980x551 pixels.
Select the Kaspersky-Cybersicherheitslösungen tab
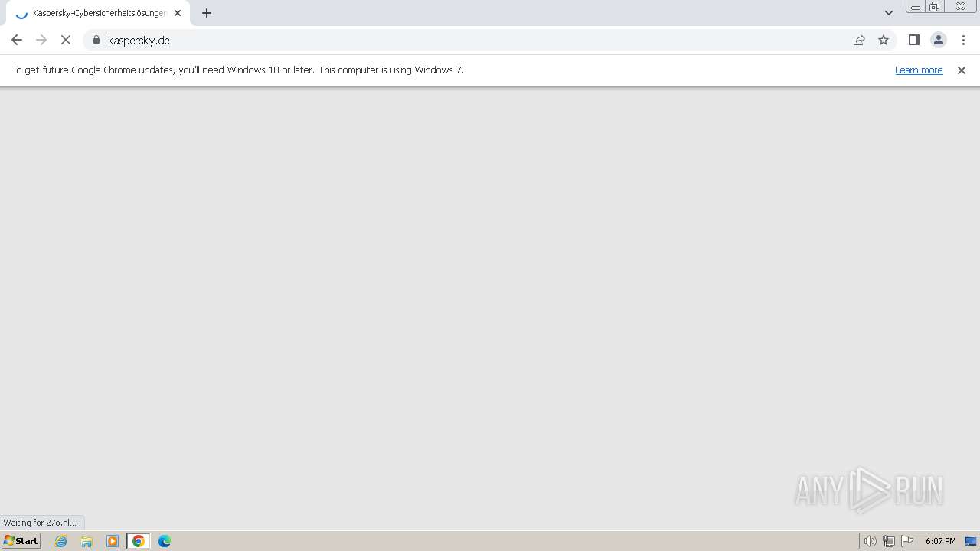pyautogui.click(x=98, y=13)
